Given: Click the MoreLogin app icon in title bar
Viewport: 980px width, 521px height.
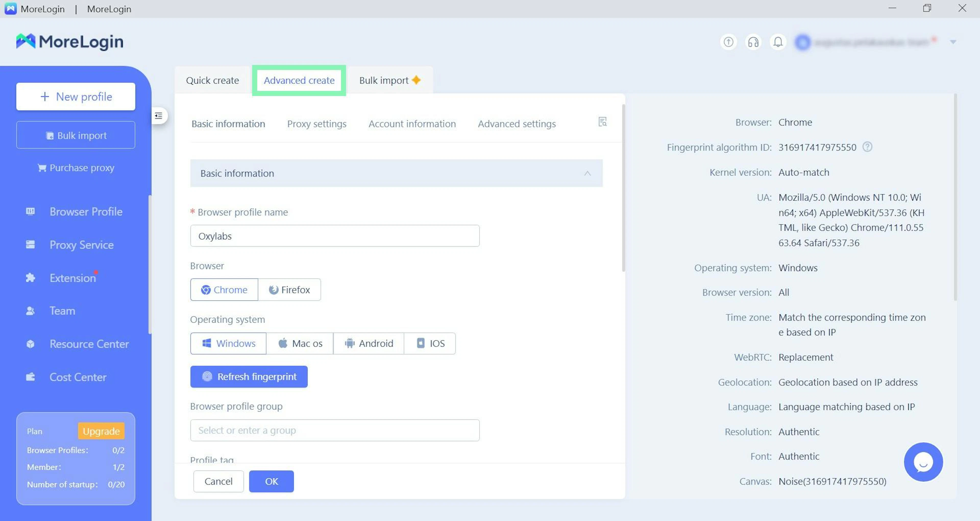Looking at the screenshot, I should 10,9.
